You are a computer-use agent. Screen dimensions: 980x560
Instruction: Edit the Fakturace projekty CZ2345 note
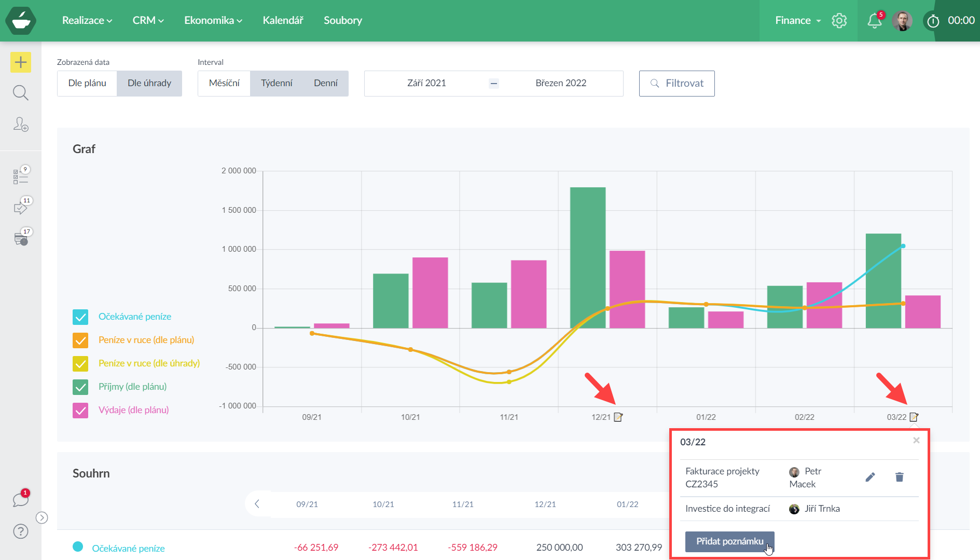coord(870,477)
